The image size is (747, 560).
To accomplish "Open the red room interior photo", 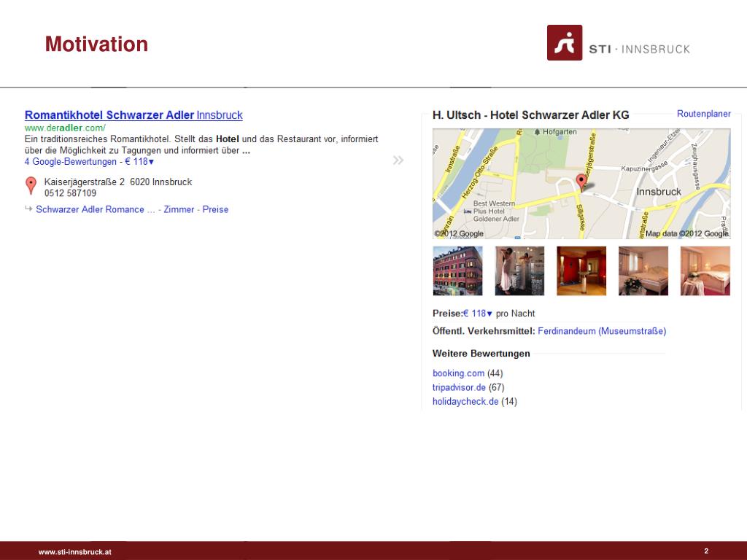I will pyautogui.click(x=581, y=271).
